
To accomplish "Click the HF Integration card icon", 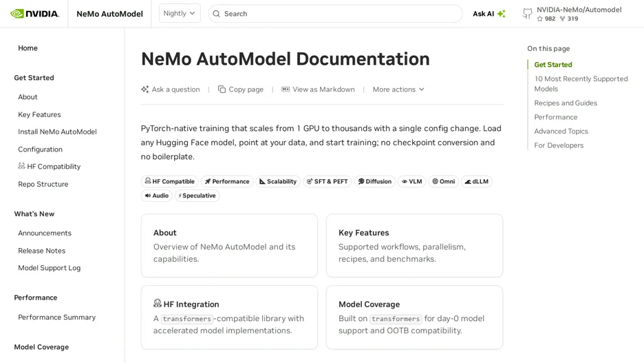I will coord(158,303).
